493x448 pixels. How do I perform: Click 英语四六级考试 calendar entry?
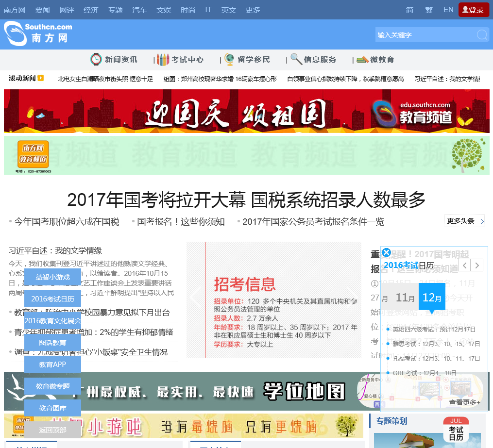tap(434, 329)
